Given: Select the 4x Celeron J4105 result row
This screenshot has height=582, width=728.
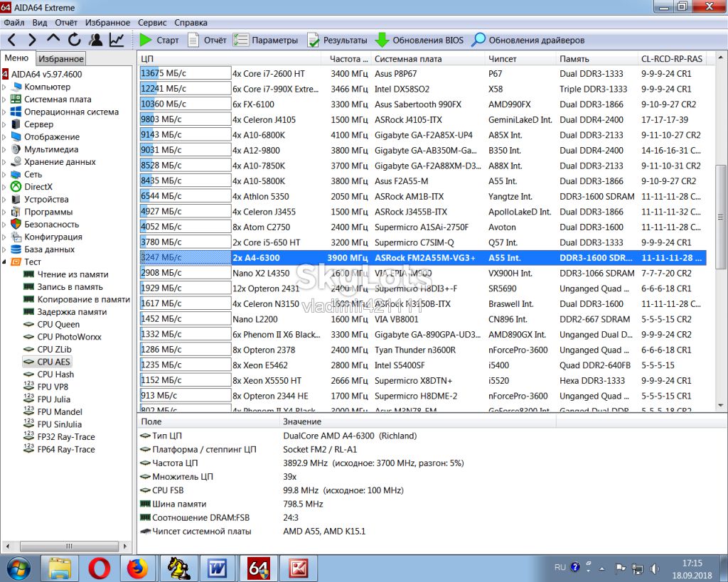Looking at the screenshot, I should [x=423, y=120].
